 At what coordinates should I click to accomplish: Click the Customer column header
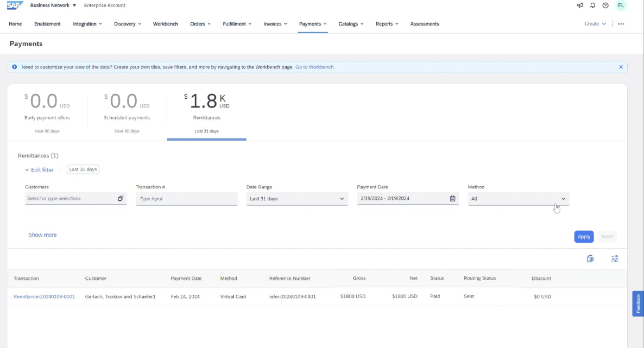click(x=96, y=279)
